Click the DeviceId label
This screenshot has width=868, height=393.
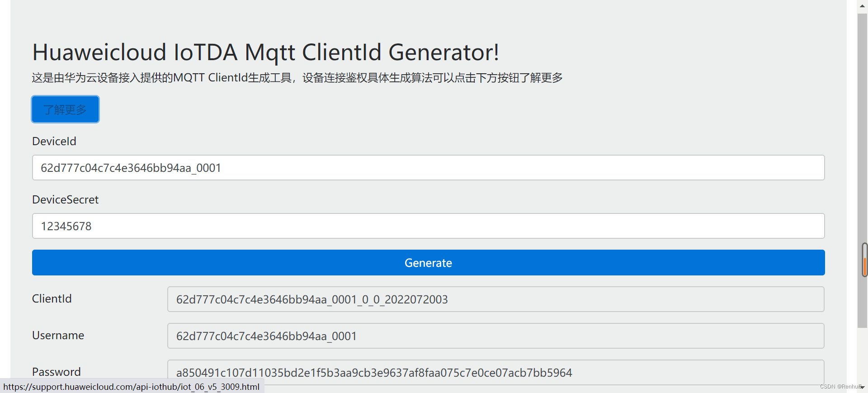(54, 141)
